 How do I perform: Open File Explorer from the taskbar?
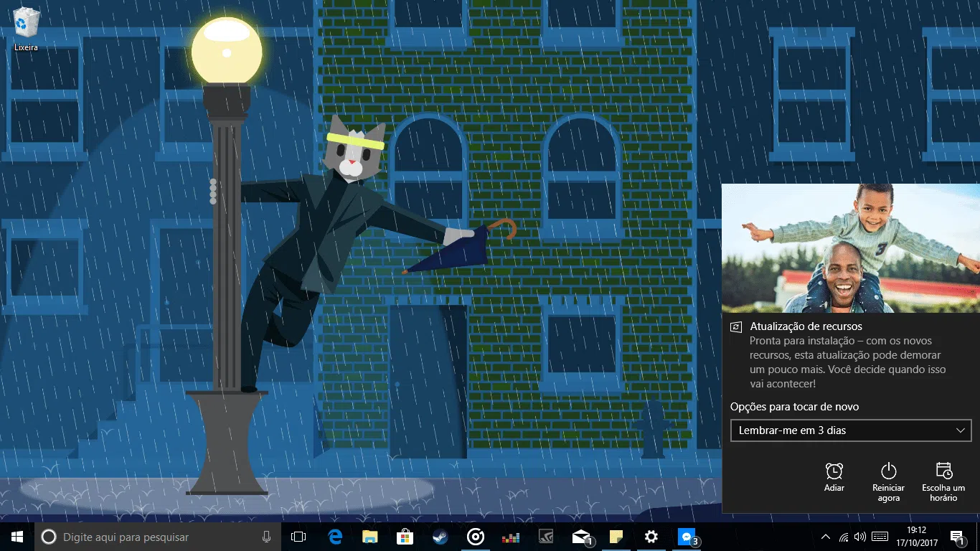pyautogui.click(x=370, y=537)
